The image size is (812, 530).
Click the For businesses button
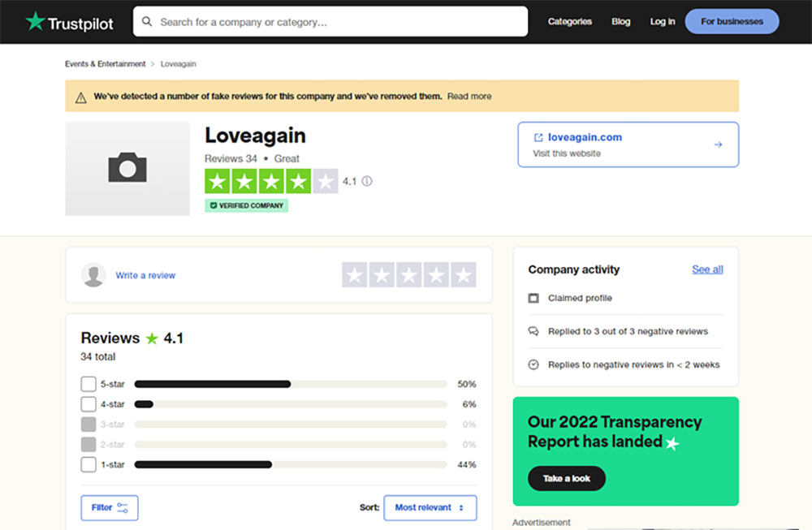[x=732, y=22]
